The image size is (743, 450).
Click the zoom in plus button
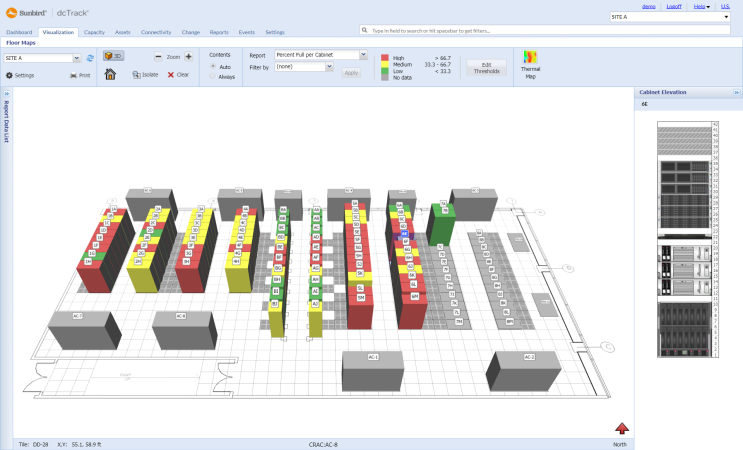pos(189,56)
